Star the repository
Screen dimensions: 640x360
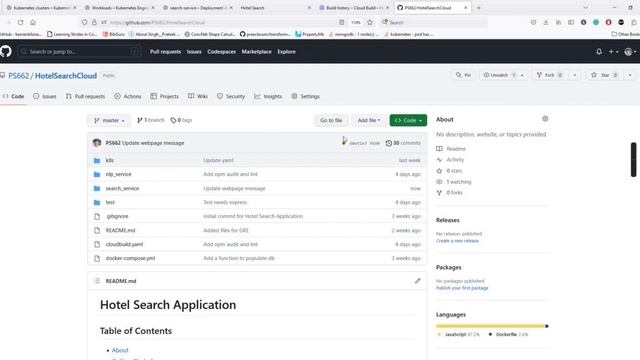point(605,75)
